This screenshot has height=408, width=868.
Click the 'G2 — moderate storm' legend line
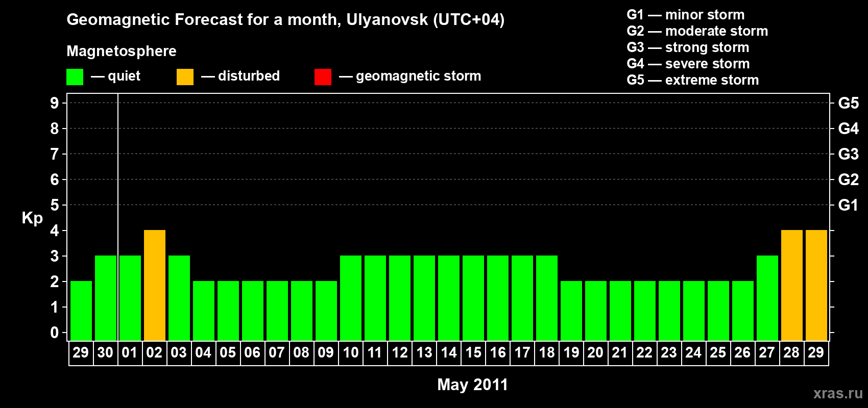pyautogui.click(x=697, y=31)
